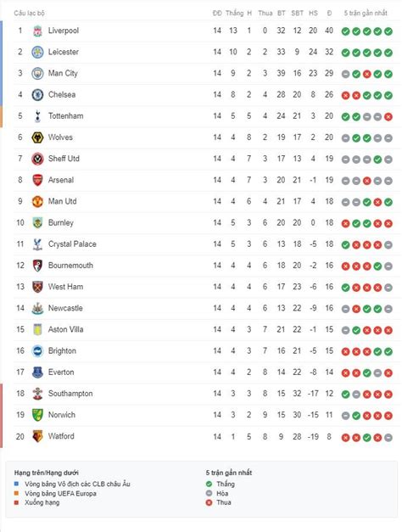
Task: Click Tottenham's latest loss indicator
Action: (x=388, y=117)
